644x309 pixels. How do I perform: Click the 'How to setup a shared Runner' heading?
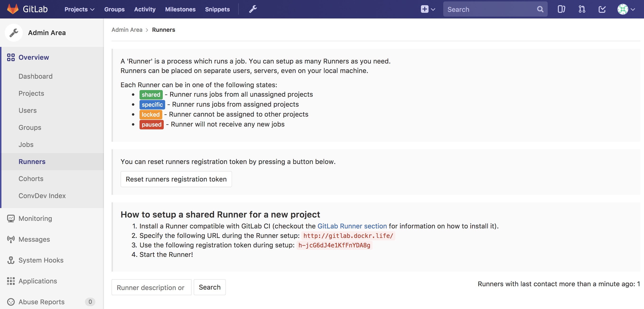click(220, 214)
